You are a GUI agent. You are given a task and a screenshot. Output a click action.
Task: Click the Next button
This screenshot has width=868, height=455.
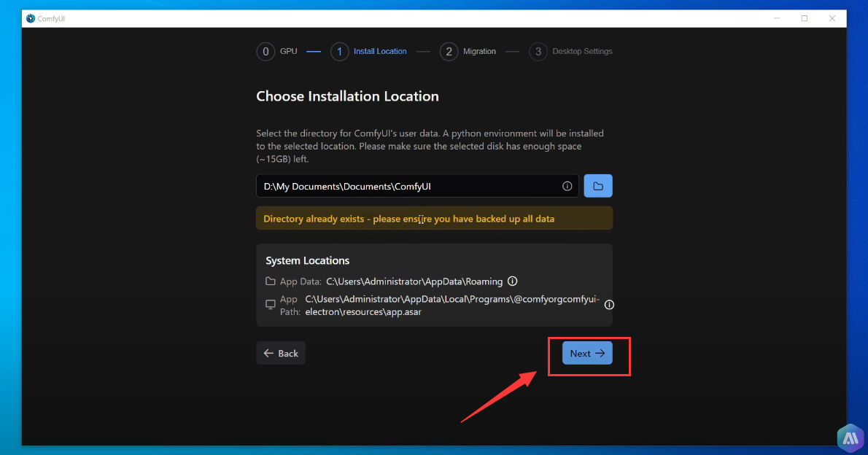tap(587, 353)
